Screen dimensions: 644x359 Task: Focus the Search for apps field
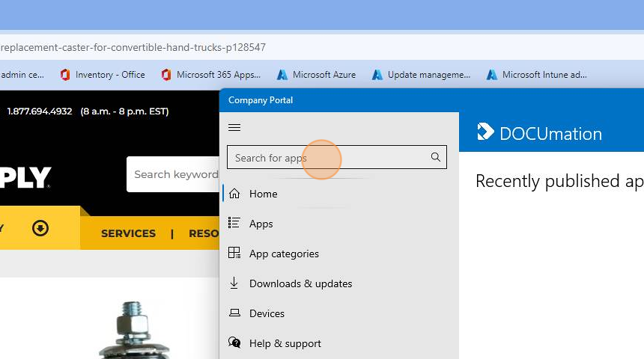pyautogui.click(x=336, y=157)
